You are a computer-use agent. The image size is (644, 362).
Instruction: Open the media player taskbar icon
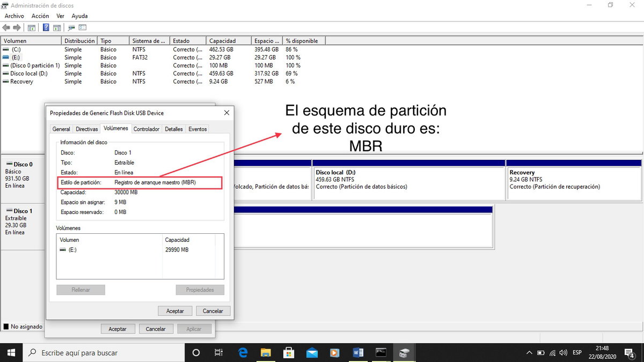point(335,352)
